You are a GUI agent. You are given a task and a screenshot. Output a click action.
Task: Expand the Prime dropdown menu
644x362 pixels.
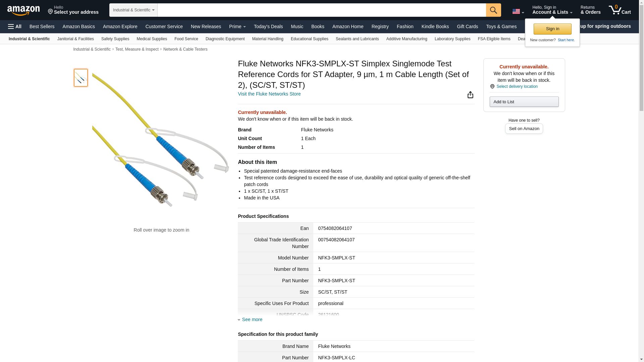point(237,26)
